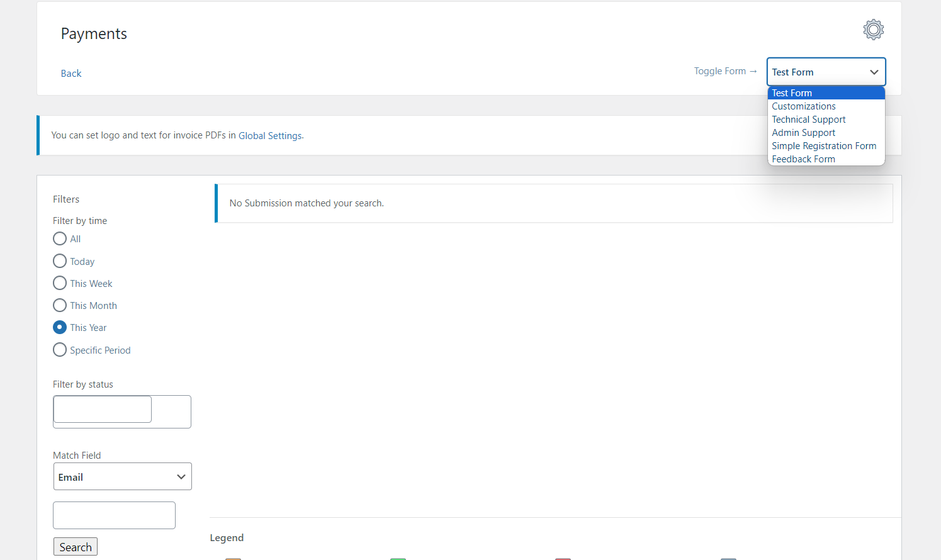941x560 pixels.
Task: Select Customizations from the form list
Action: click(803, 106)
